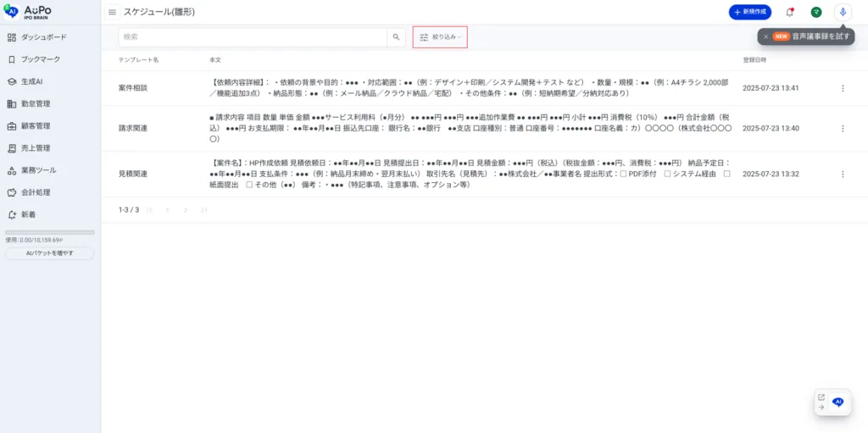The height and width of the screenshot is (433, 868).
Task: Select the 見積関連 template row name
Action: pos(133,174)
